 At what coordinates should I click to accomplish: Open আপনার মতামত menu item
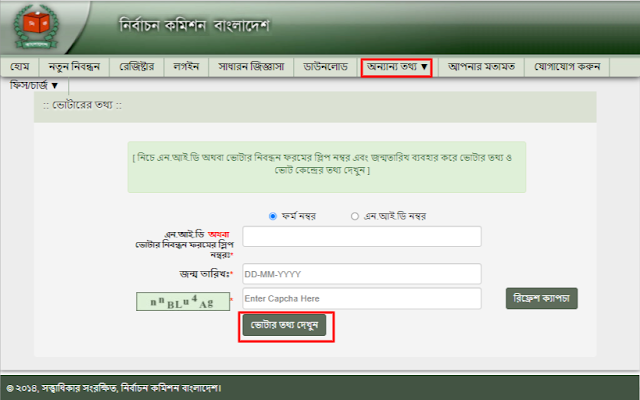481,67
